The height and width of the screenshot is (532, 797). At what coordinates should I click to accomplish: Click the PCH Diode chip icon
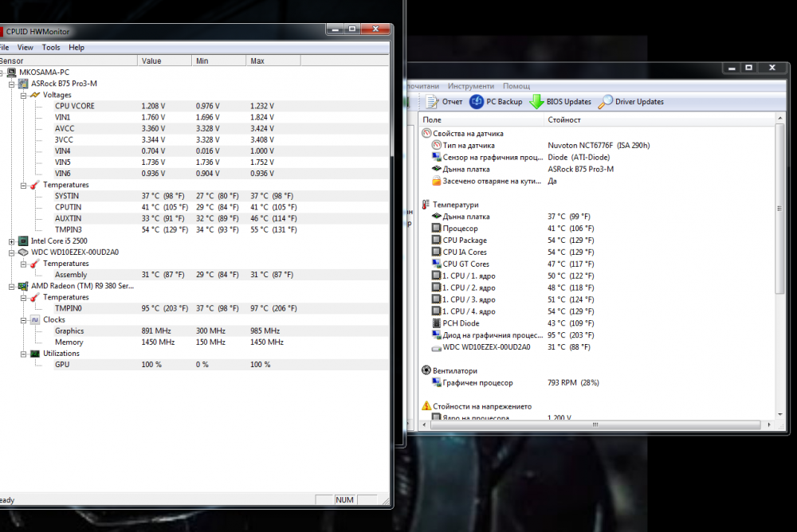pyautogui.click(x=436, y=323)
